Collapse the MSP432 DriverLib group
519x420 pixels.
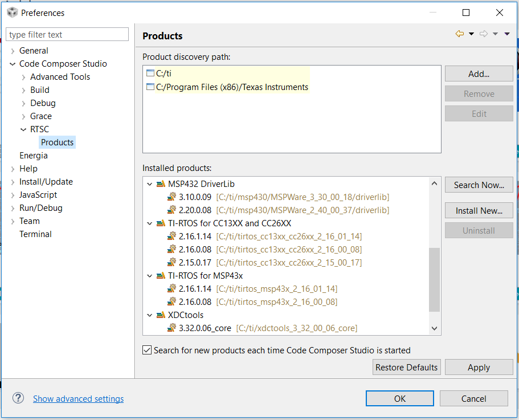pos(150,184)
